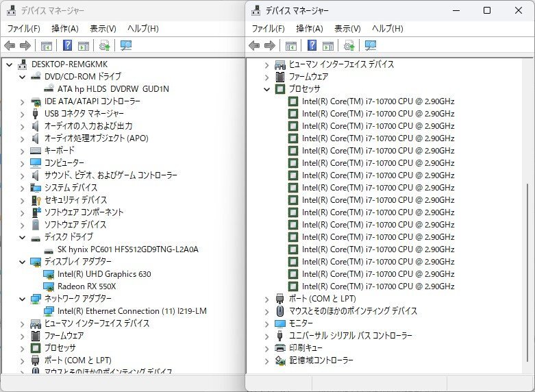
Task: Open ヘルプ(H) menu in right window
Action: pos(388,29)
